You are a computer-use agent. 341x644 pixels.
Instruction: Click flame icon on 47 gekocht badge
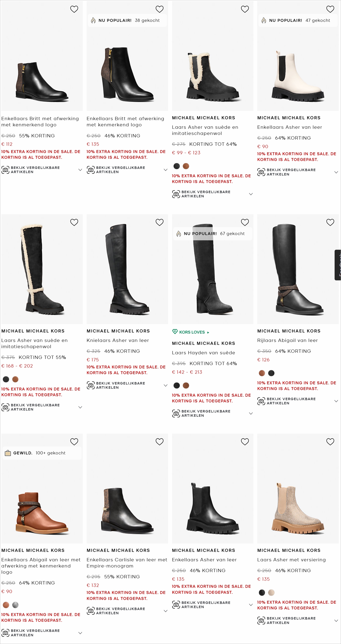[x=264, y=21]
